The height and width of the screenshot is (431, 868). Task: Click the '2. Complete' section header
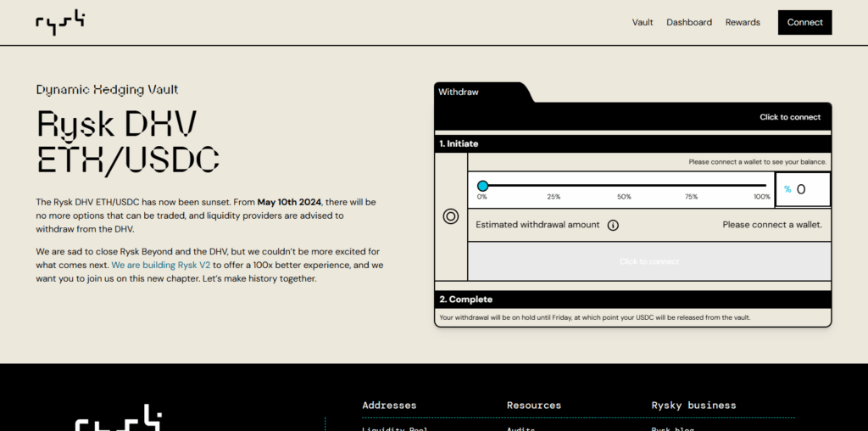point(632,299)
